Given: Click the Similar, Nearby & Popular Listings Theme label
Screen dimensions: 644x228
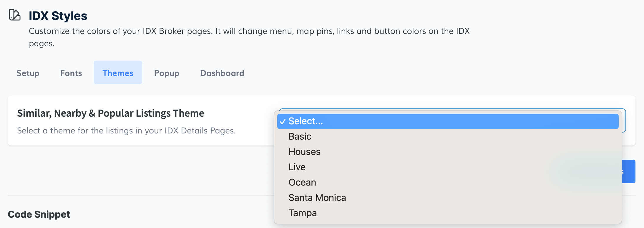Looking at the screenshot, I should click(x=110, y=113).
